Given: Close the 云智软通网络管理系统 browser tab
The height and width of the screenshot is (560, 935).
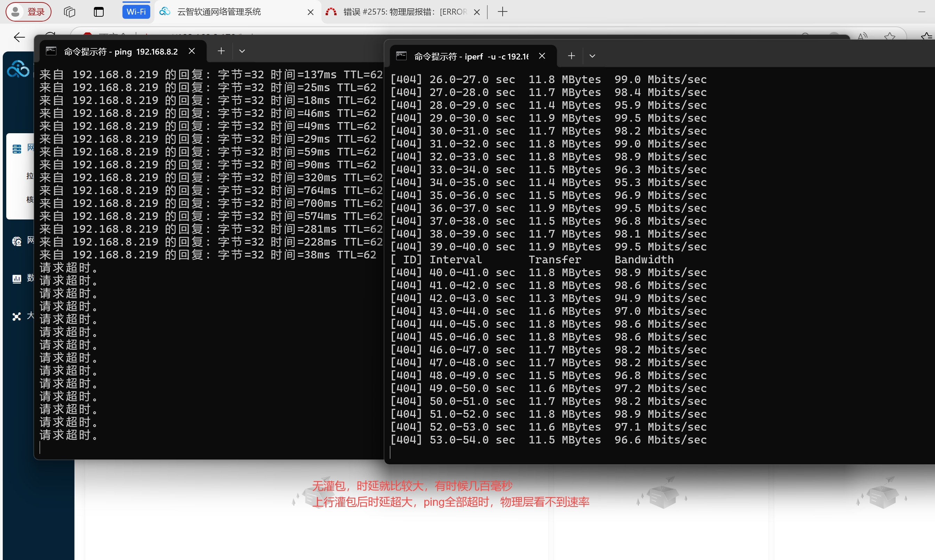Looking at the screenshot, I should click(311, 12).
